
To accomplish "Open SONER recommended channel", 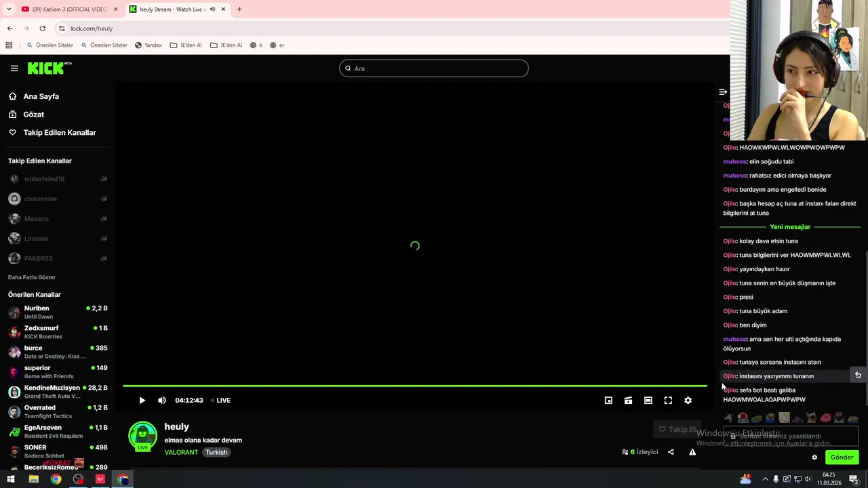I will click(58, 451).
